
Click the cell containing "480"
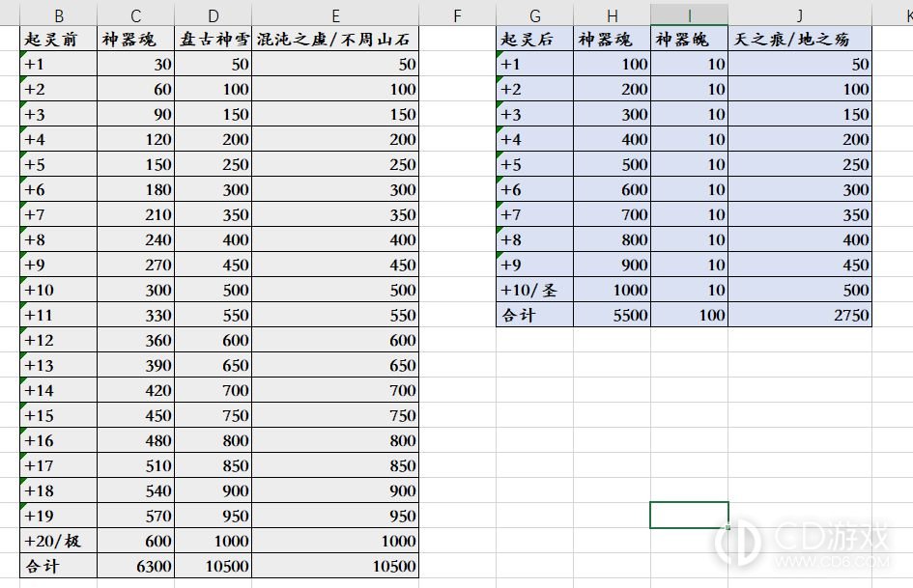tap(135, 440)
